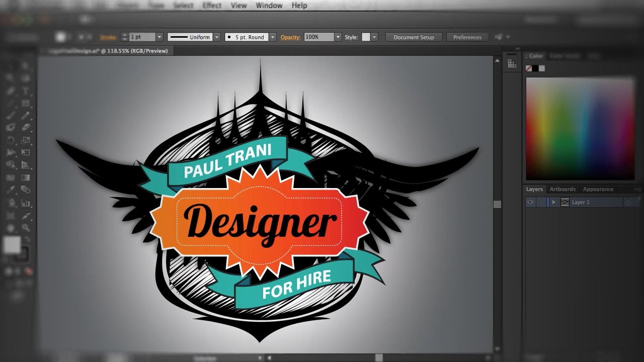Open the stroke weight dropdown arrow
The height and width of the screenshot is (362, 644).
point(159,37)
